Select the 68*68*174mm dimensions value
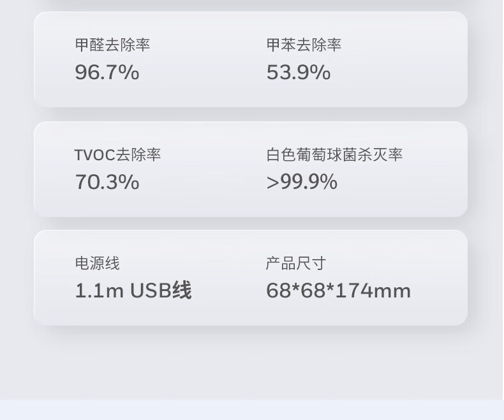The width and height of the screenshot is (504, 420). click(338, 291)
